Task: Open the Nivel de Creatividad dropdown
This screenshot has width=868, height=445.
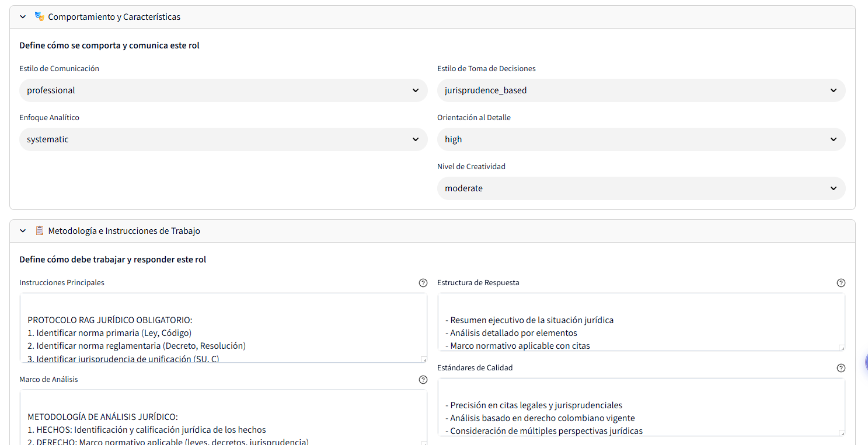Action: pyautogui.click(x=641, y=188)
